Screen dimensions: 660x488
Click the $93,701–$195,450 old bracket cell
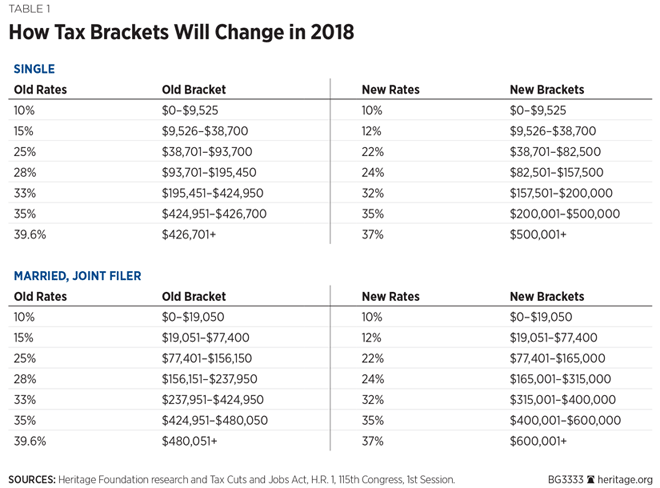point(208,172)
